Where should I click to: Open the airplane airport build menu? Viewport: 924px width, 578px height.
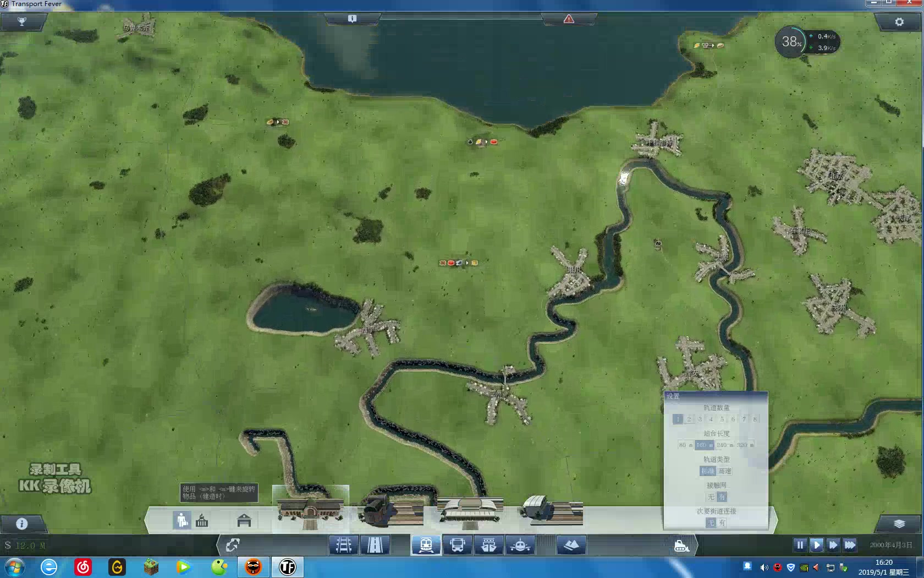pos(520,545)
